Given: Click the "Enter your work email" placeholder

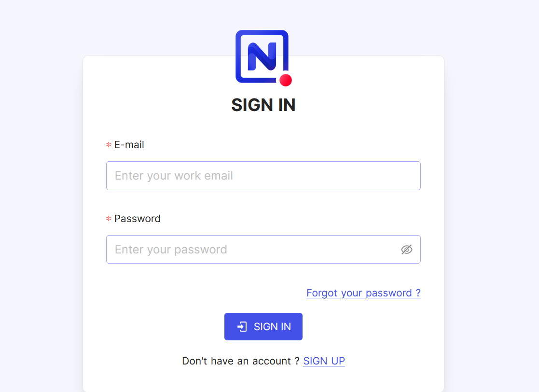Looking at the screenshot, I should [x=174, y=176].
